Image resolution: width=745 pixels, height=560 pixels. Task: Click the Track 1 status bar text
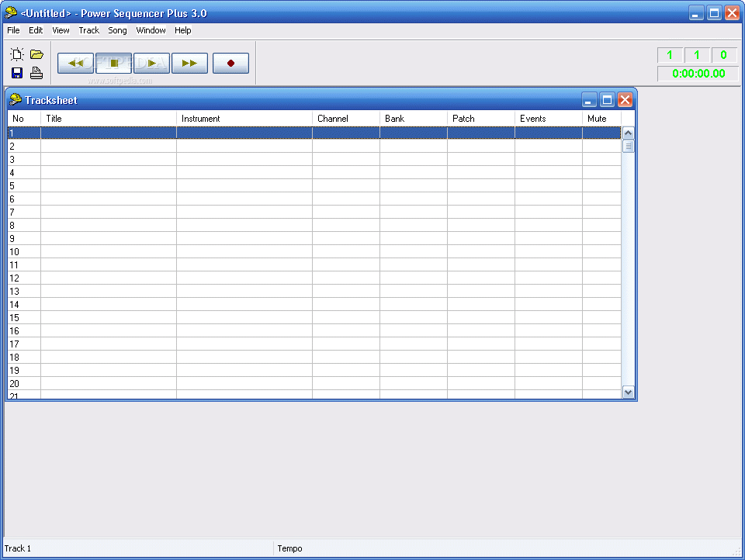[18, 548]
